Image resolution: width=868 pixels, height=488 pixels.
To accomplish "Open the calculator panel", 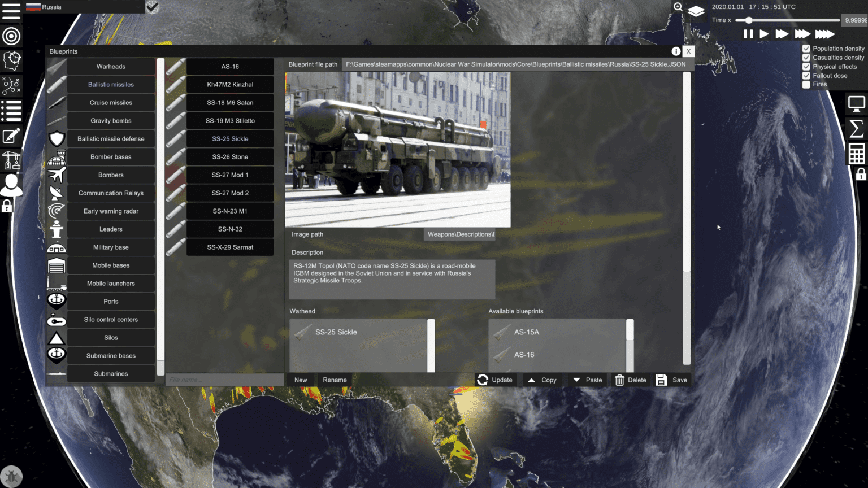I will tap(857, 154).
